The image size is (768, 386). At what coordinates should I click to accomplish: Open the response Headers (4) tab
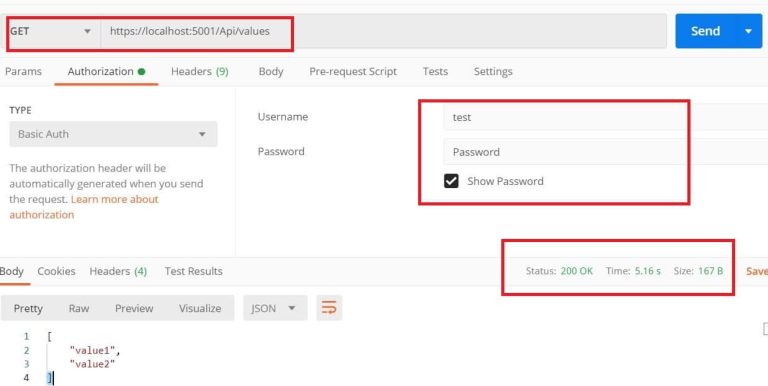pos(118,271)
